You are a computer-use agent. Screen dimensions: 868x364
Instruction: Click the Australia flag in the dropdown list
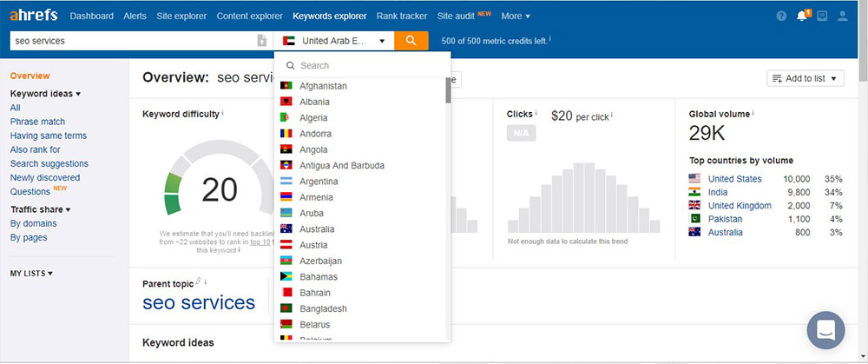[x=286, y=228]
